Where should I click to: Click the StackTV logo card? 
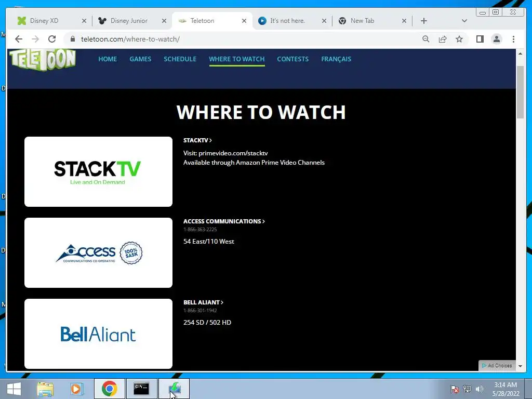(x=98, y=171)
